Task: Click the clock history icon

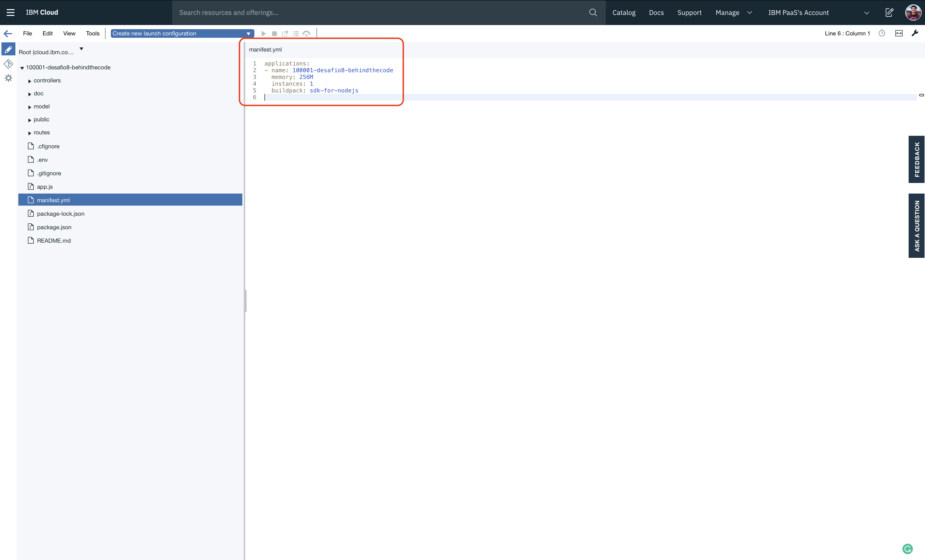Action: pyautogui.click(x=882, y=33)
